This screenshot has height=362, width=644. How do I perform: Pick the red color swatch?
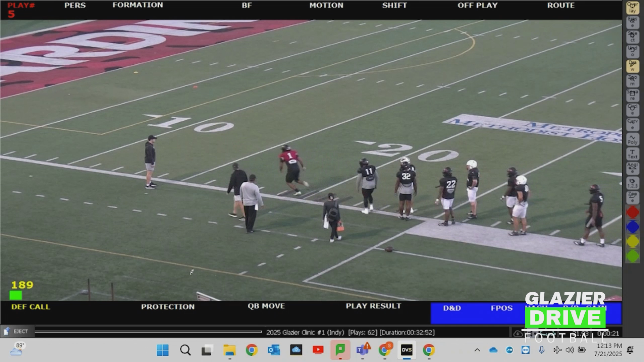click(632, 212)
